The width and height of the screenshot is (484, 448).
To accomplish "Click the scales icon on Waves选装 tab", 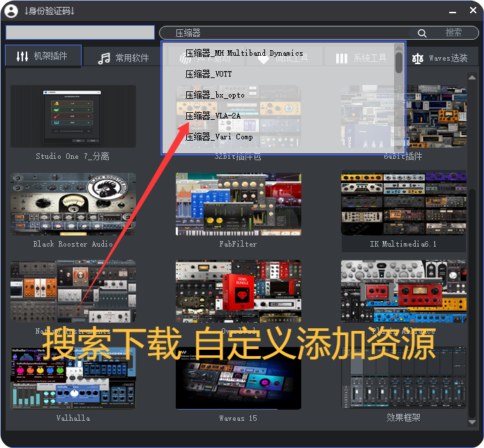I will pos(417,59).
